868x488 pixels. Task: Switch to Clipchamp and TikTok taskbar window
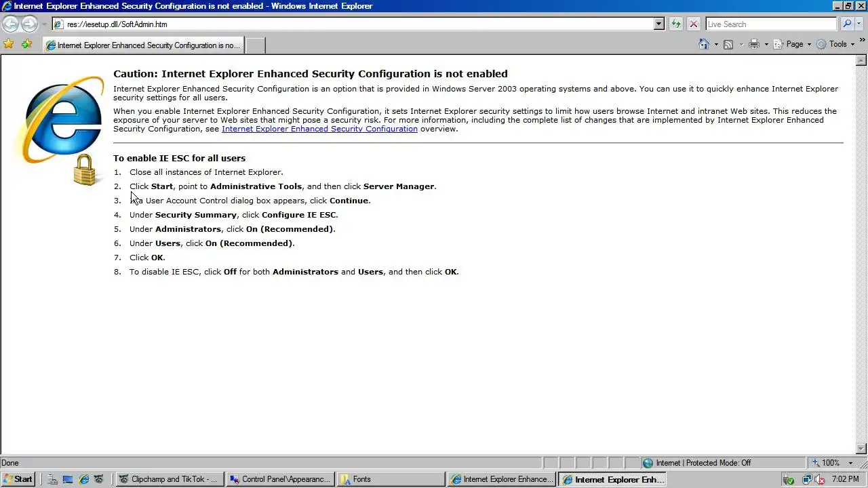pyautogui.click(x=169, y=479)
